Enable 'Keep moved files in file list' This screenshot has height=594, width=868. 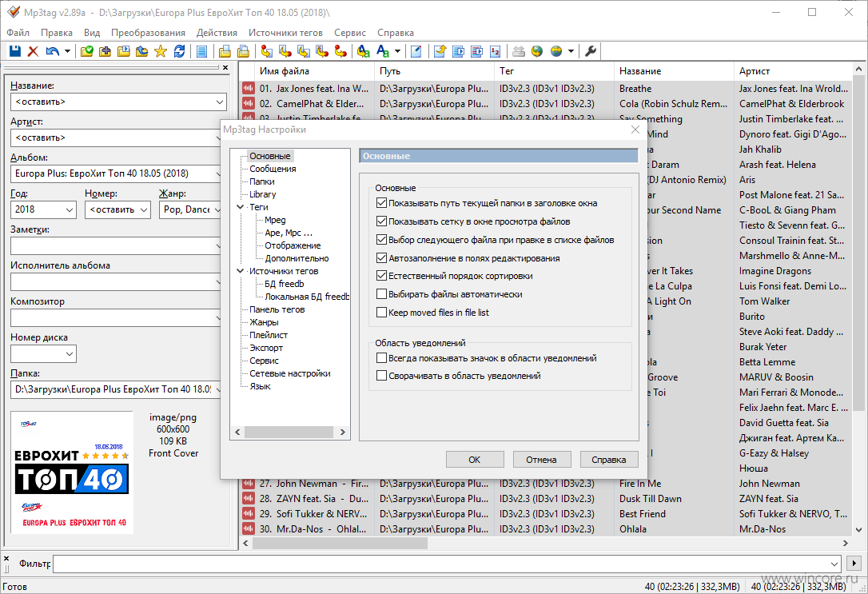[381, 313]
